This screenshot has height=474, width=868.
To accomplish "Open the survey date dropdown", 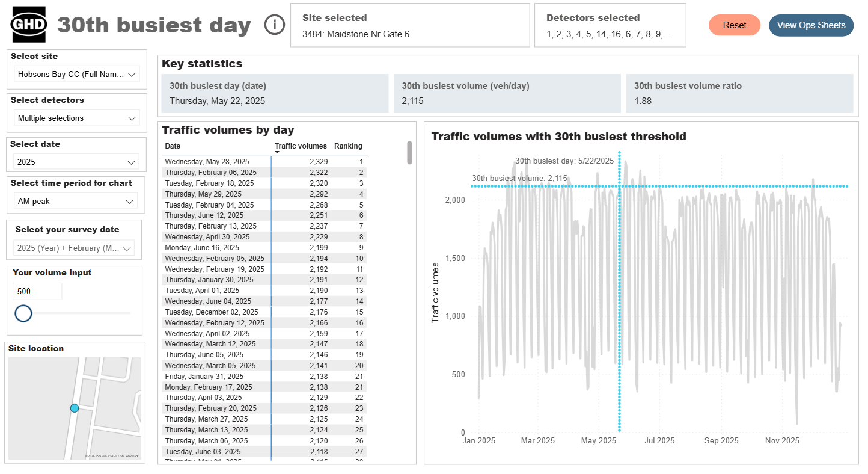I will [74, 248].
